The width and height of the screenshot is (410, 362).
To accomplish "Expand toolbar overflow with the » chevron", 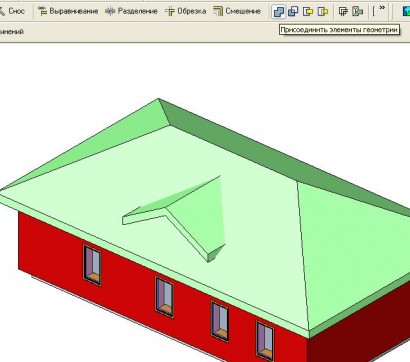I will (382, 8).
